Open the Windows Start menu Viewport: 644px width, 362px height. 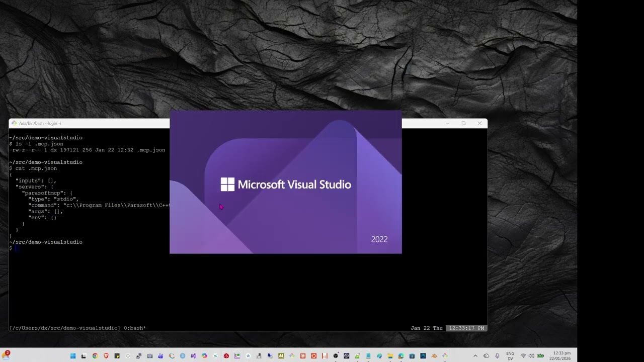click(72, 356)
